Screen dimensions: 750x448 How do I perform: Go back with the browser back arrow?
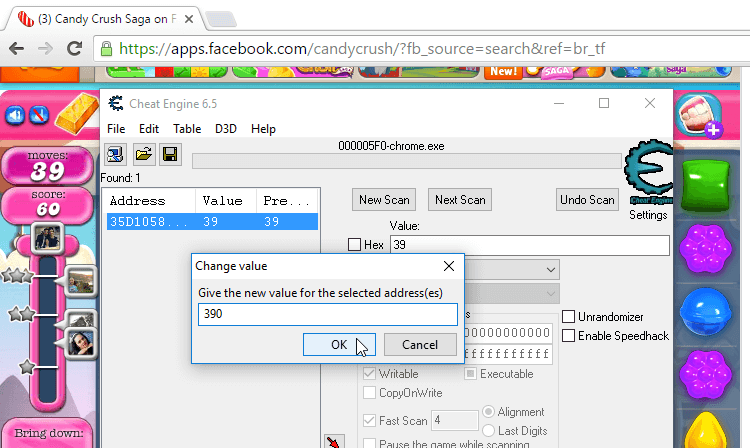[16, 48]
